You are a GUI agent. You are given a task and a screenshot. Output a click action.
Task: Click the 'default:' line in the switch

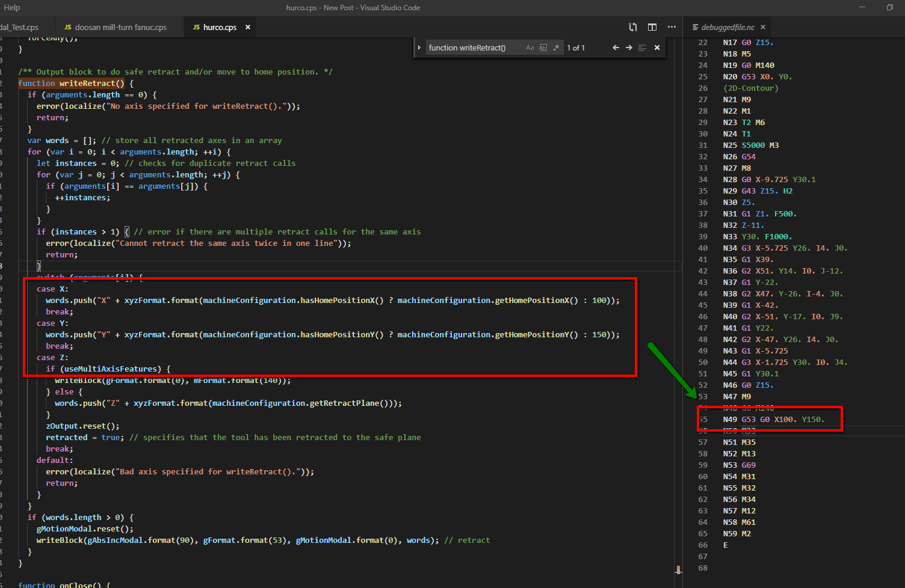click(55, 461)
